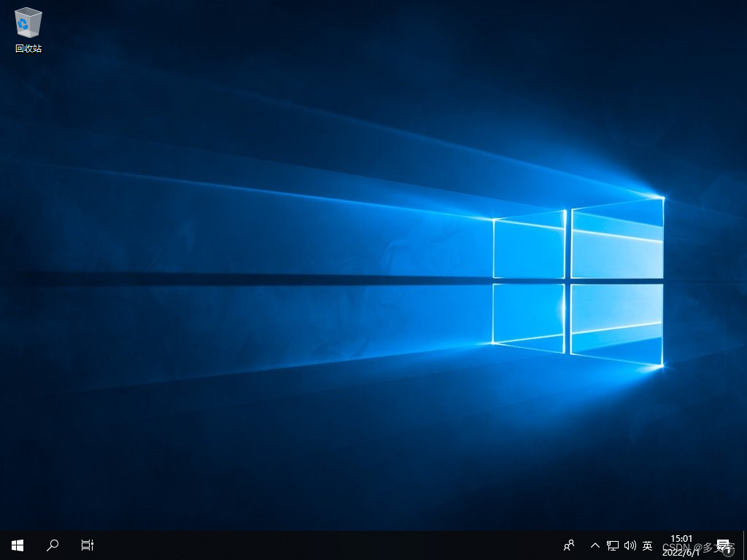Open network status tray icon

click(613, 545)
